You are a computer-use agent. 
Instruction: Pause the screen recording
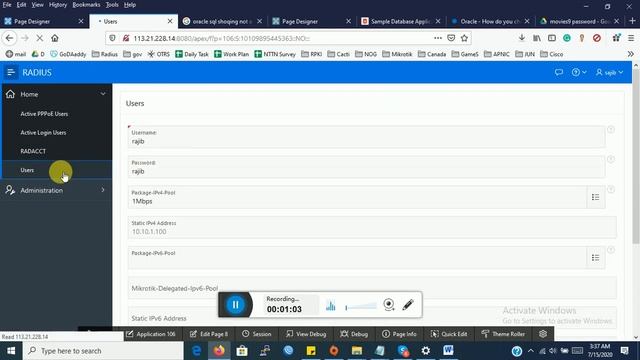coord(236,304)
